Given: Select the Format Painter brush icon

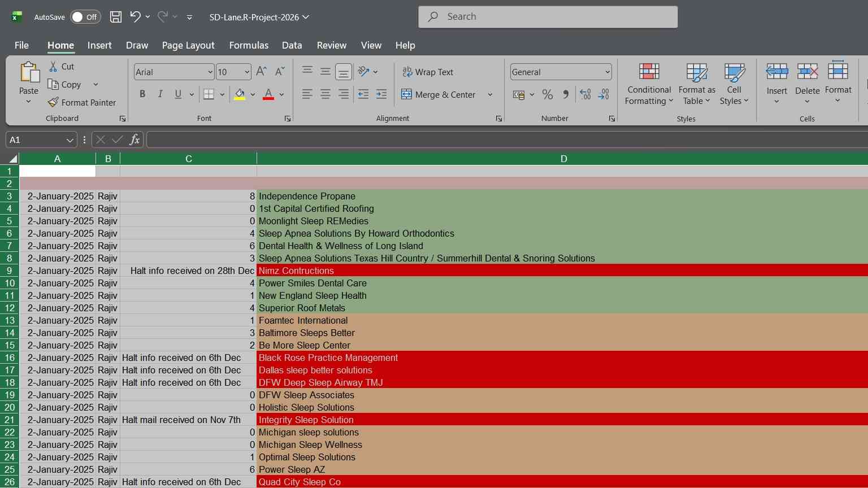Looking at the screenshot, I should click(53, 102).
